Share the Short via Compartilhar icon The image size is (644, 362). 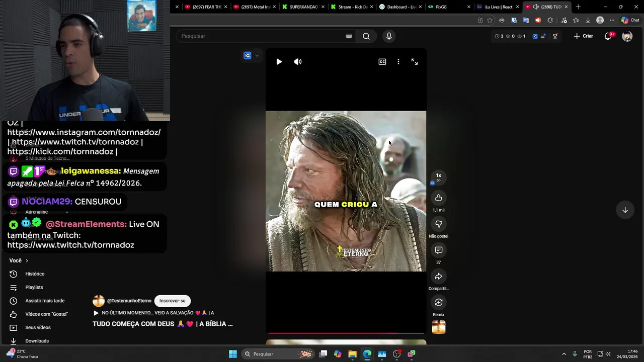(439, 277)
